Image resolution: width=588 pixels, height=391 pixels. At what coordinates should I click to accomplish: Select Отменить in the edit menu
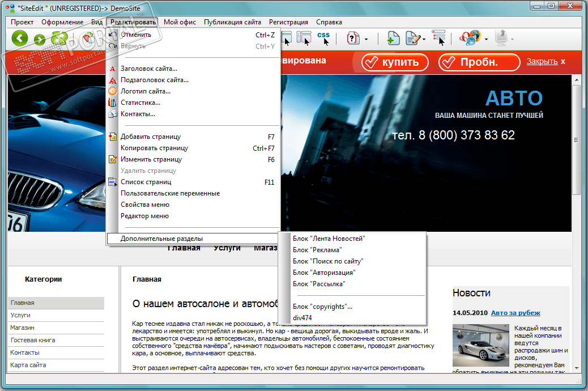[193, 35]
